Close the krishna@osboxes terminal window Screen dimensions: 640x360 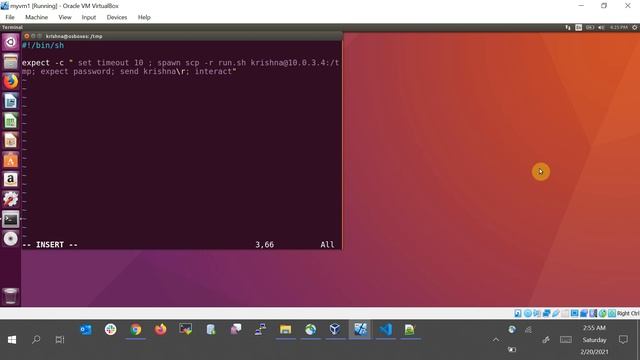27,36
